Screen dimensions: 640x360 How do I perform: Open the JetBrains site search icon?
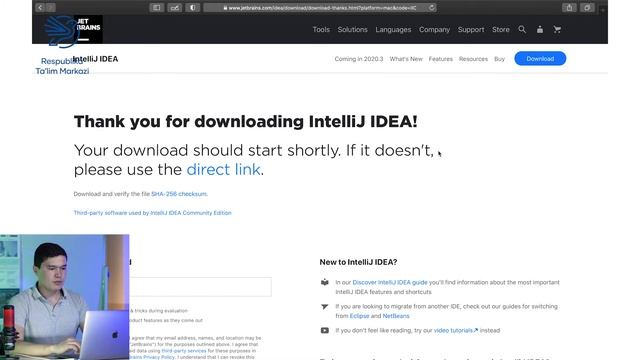pos(522,29)
